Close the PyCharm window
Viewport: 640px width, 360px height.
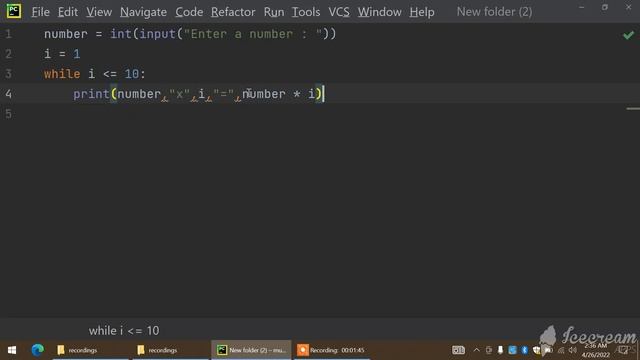629,7
